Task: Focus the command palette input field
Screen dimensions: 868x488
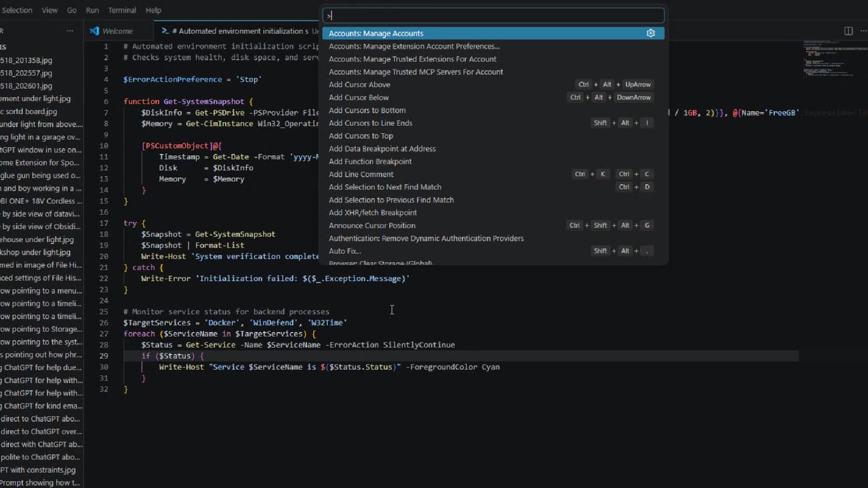Action: click(493, 15)
